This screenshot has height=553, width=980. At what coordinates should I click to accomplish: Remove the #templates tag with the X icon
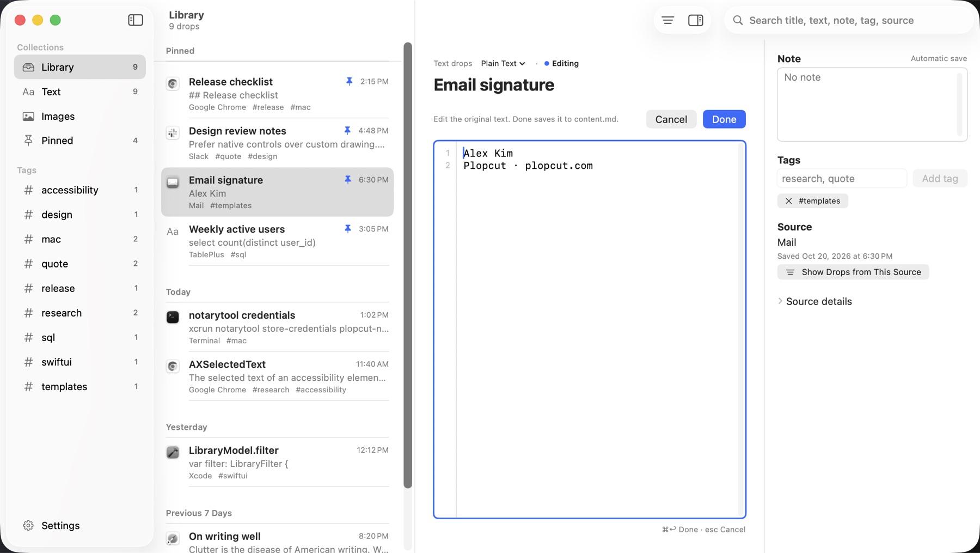click(788, 201)
